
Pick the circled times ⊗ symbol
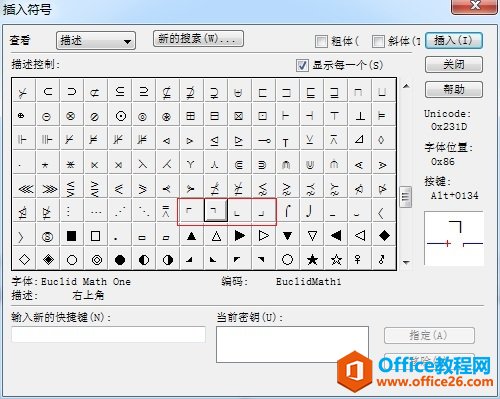click(72, 115)
